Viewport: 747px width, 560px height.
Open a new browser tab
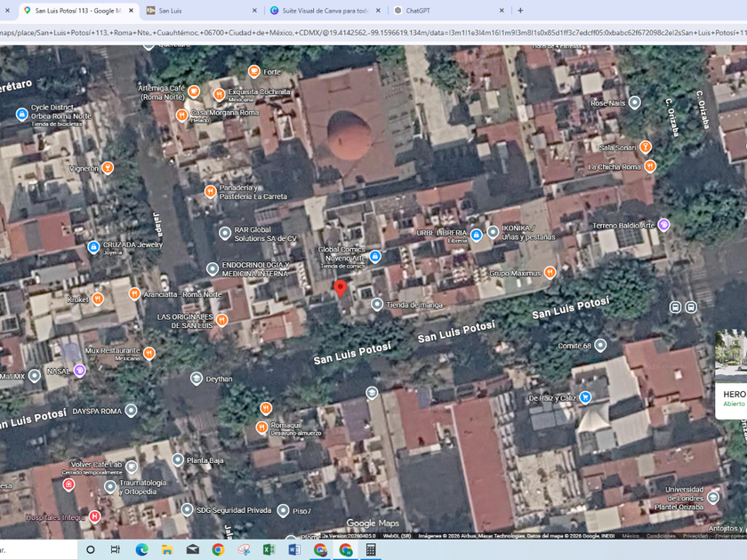pos(520,11)
